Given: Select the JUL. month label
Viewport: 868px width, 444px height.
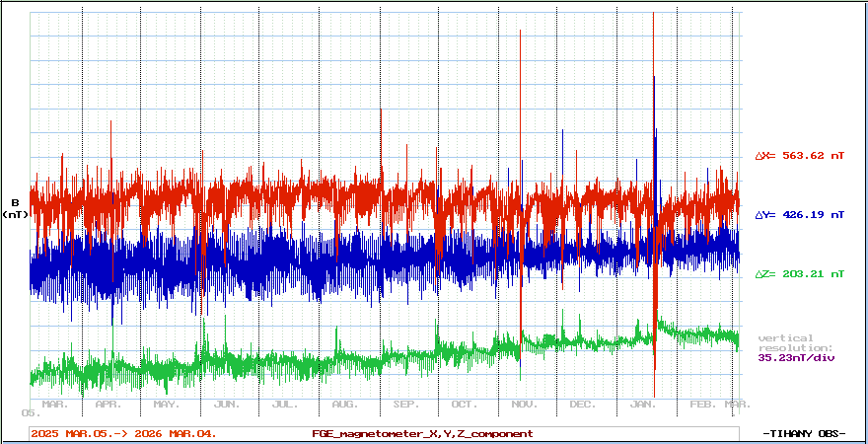Looking at the screenshot, I should coord(285,405).
